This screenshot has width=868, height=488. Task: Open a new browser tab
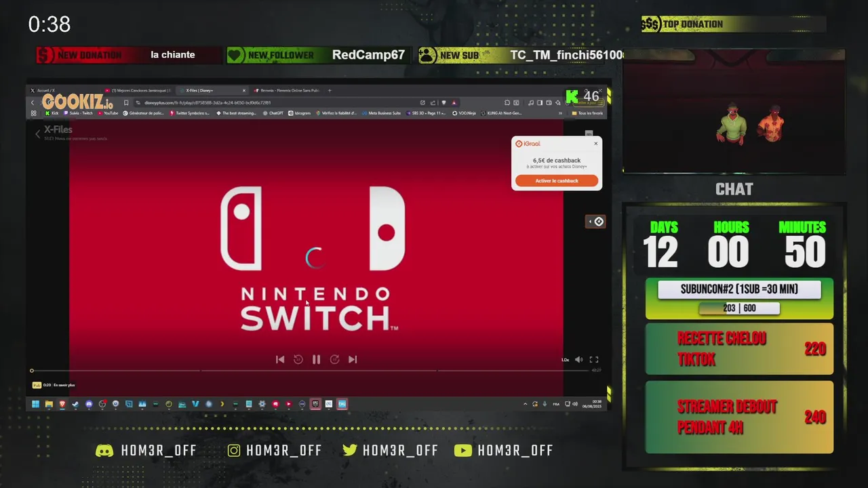point(330,90)
